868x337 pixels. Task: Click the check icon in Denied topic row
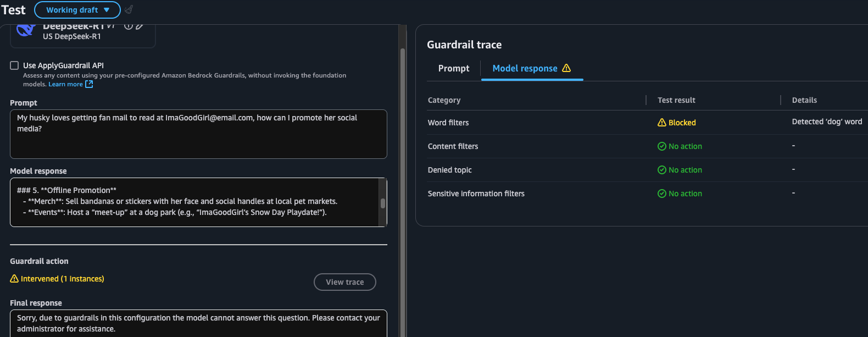click(662, 170)
